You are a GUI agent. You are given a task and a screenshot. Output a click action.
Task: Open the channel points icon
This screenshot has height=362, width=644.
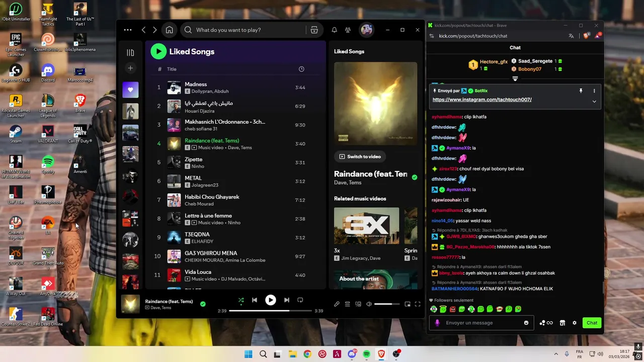point(546,323)
